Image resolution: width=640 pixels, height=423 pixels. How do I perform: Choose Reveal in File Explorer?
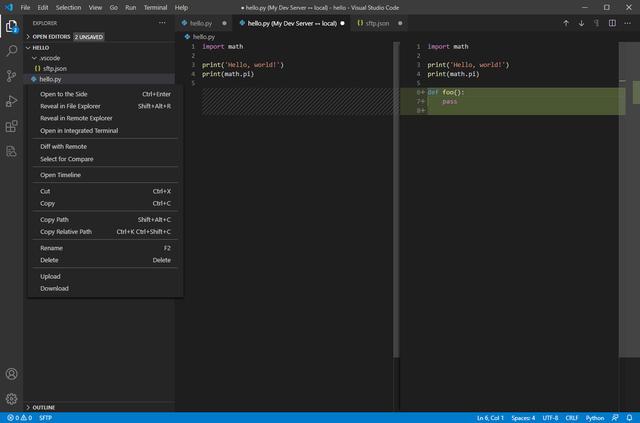click(105, 106)
